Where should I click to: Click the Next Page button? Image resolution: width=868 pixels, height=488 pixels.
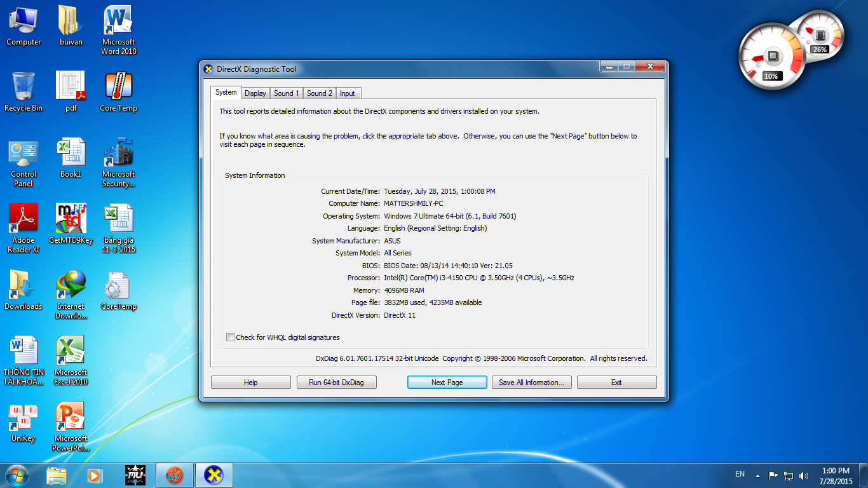(447, 383)
